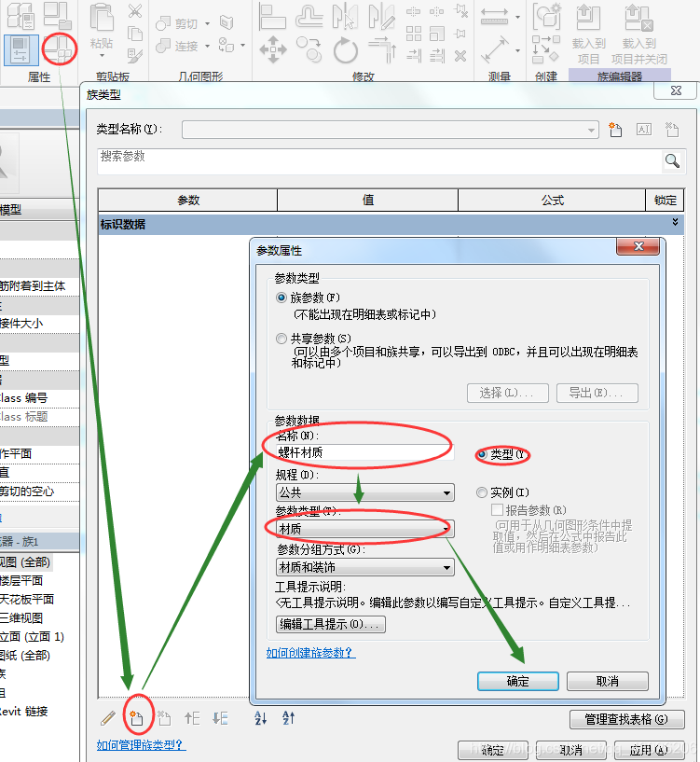Click the search magnifier icon
The image size is (700, 762).
[672, 160]
